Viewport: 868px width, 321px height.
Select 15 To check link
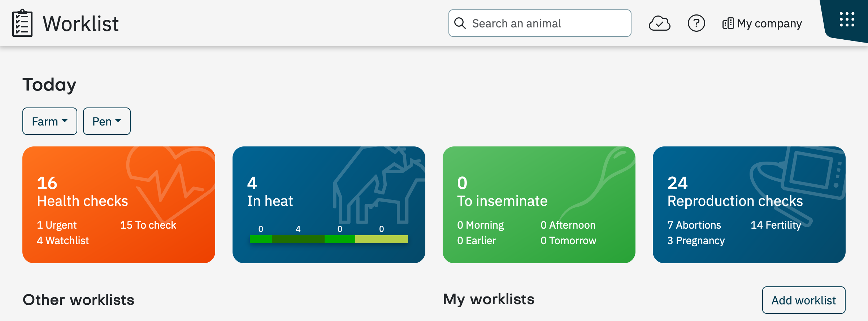click(x=148, y=225)
